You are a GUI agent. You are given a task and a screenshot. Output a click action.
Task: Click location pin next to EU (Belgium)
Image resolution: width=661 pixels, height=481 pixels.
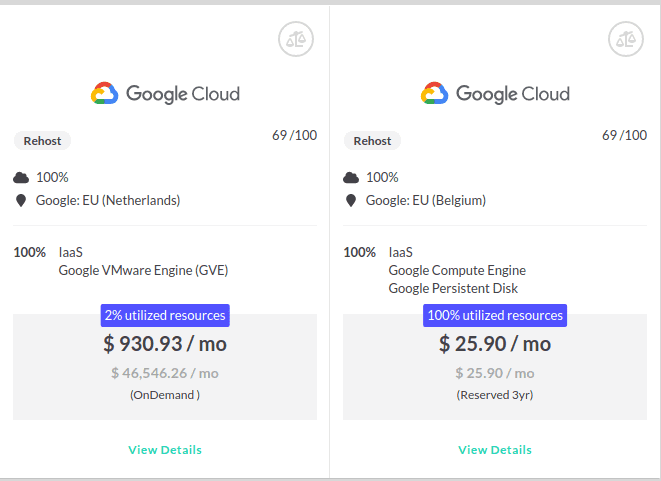351,201
